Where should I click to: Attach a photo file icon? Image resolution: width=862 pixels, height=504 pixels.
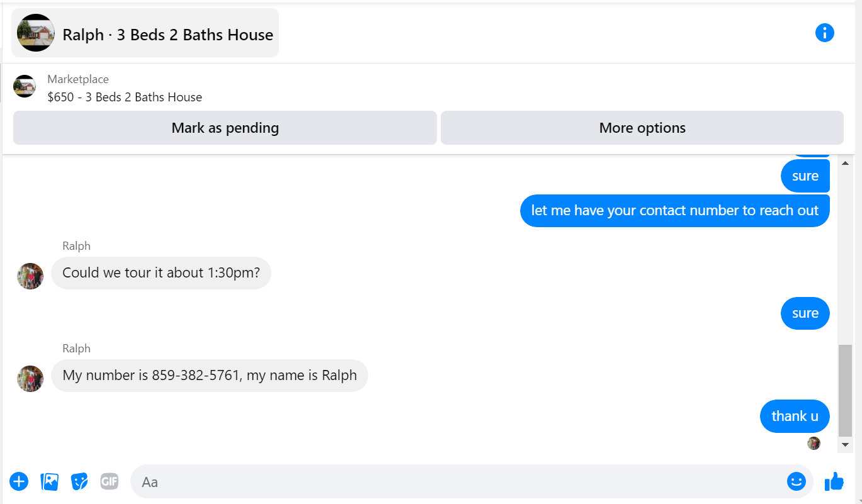pyautogui.click(x=49, y=481)
